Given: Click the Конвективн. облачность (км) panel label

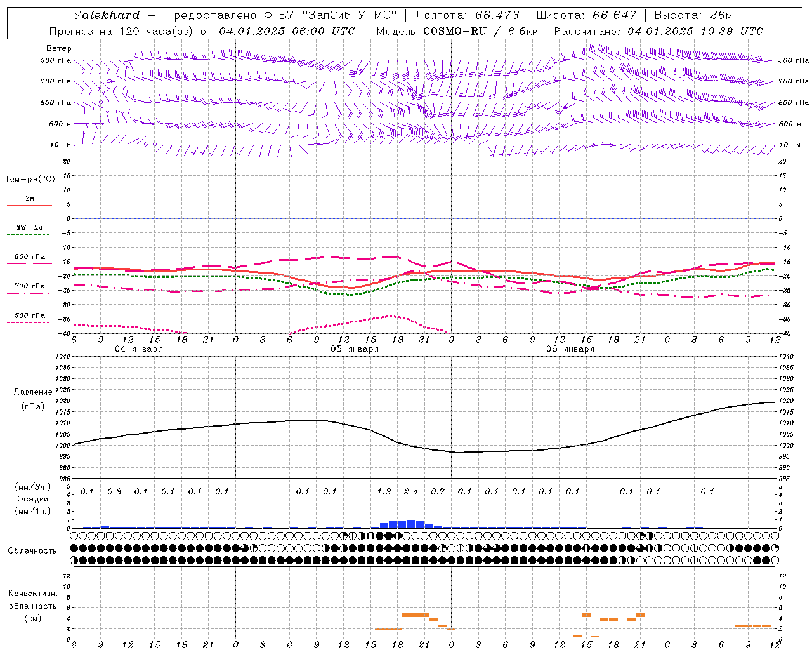Looking at the screenshot, I should [x=32, y=606].
